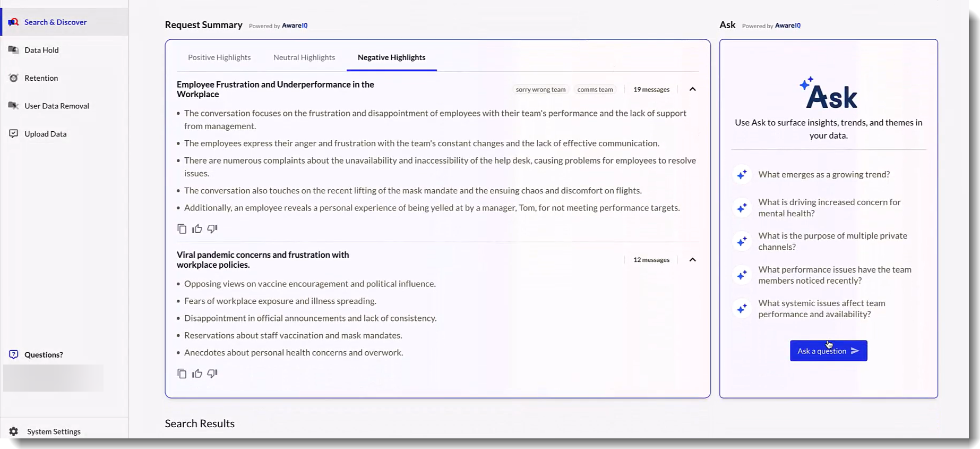This screenshot has height=449, width=980.
Task: Copy the Viral pandemic concerns summary
Action: click(182, 374)
